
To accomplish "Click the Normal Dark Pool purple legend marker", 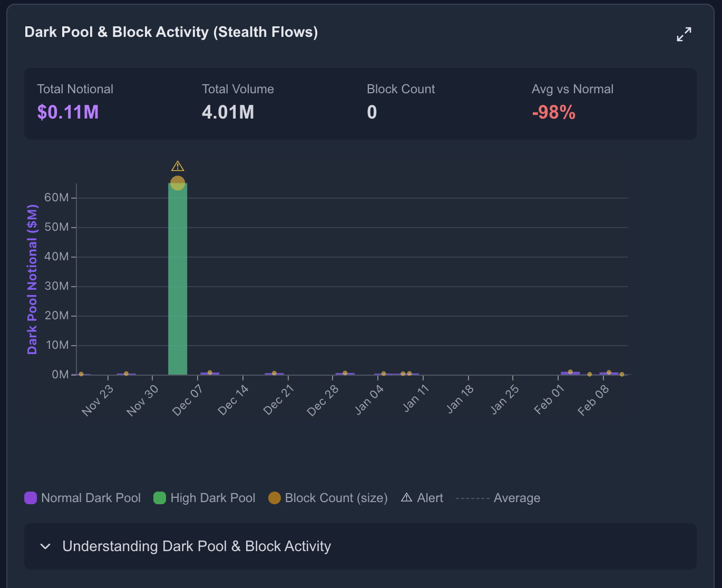I will point(30,497).
